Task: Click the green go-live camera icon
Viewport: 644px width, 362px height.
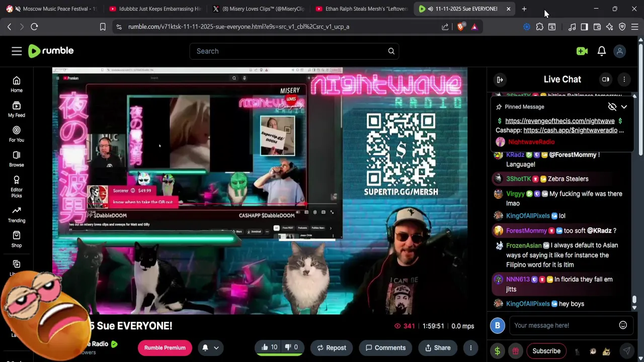Action: (x=582, y=51)
